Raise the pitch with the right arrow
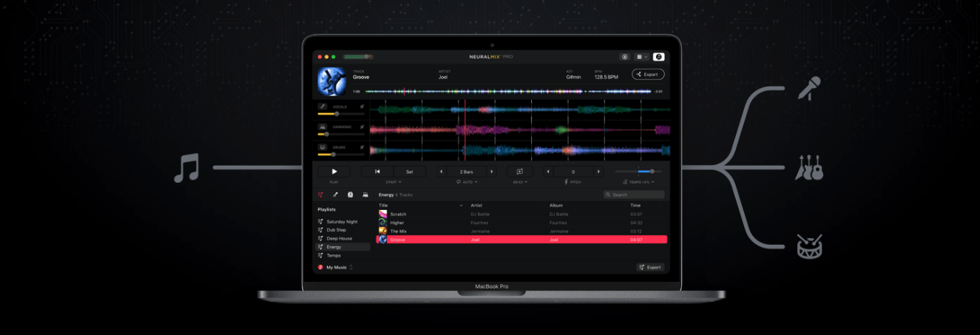Screen dimensions: 980x335 click(x=598, y=172)
